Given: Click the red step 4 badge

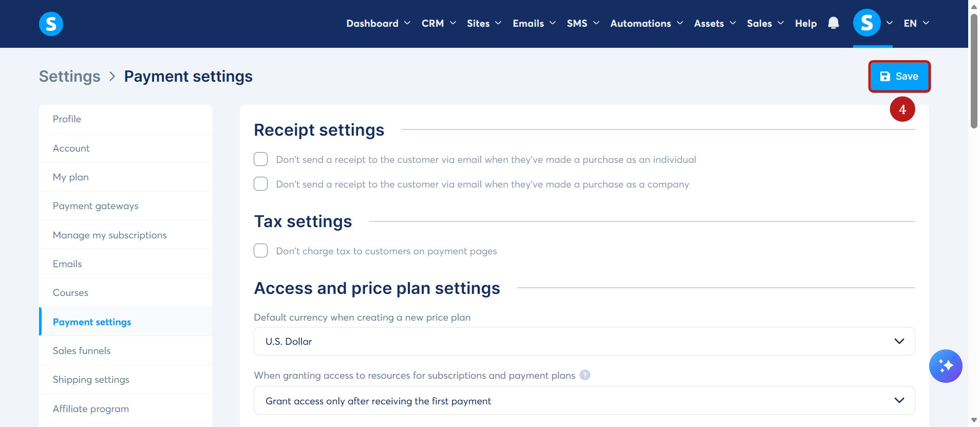Looking at the screenshot, I should 902,109.
